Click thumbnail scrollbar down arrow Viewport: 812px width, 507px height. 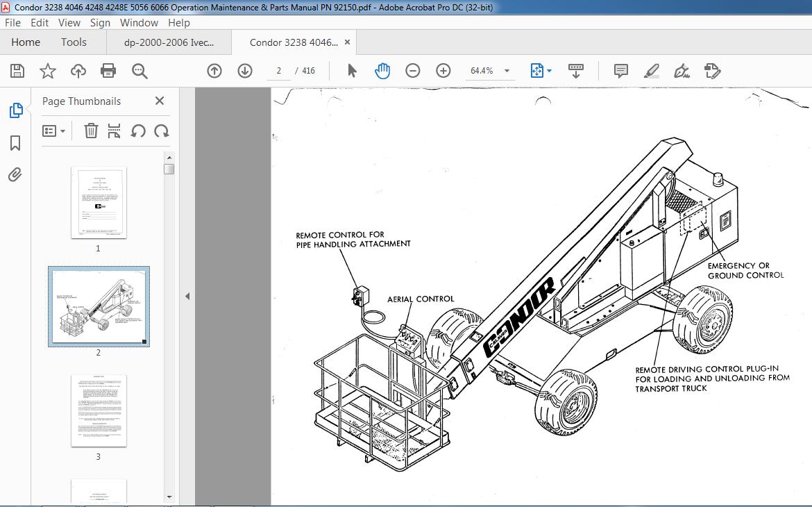click(169, 497)
